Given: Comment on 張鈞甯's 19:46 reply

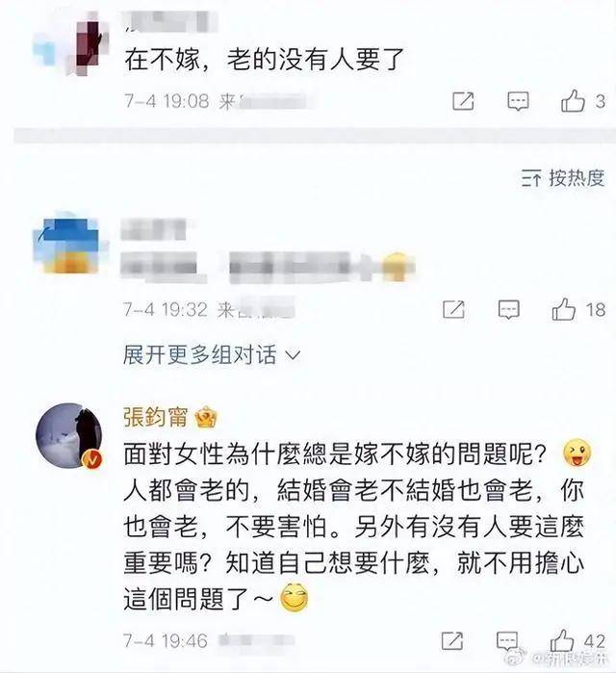Looking at the screenshot, I should [507, 641].
